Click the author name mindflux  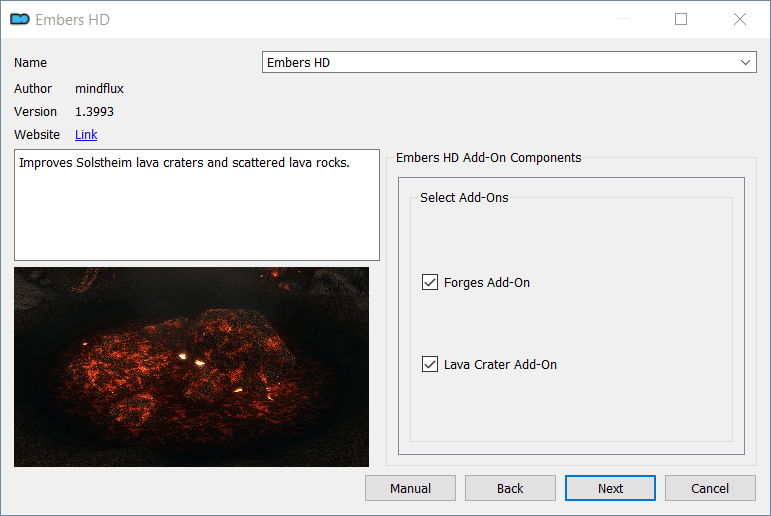[99, 89]
